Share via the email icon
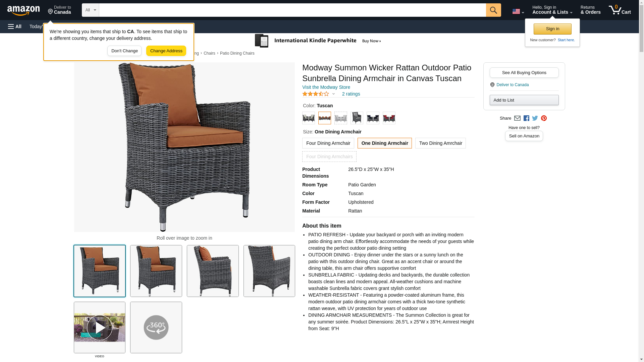The image size is (644, 362). click(517, 118)
